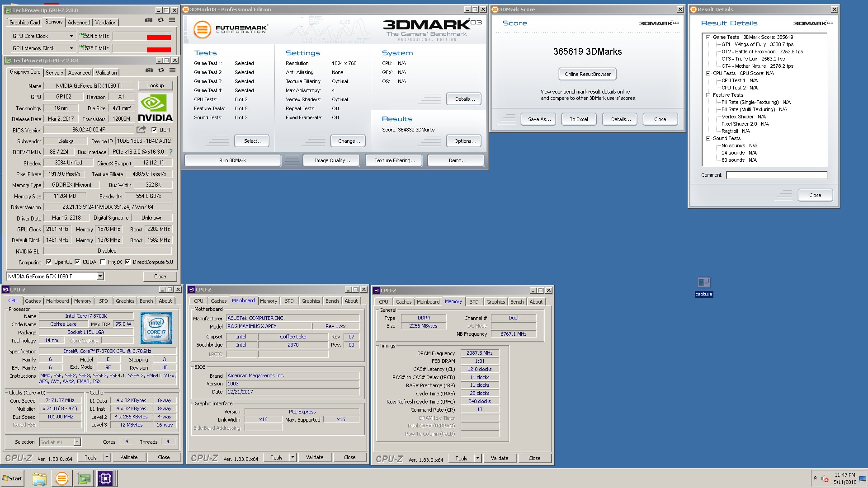
Task: Click Save As button in 3DMark Score
Action: [539, 119]
